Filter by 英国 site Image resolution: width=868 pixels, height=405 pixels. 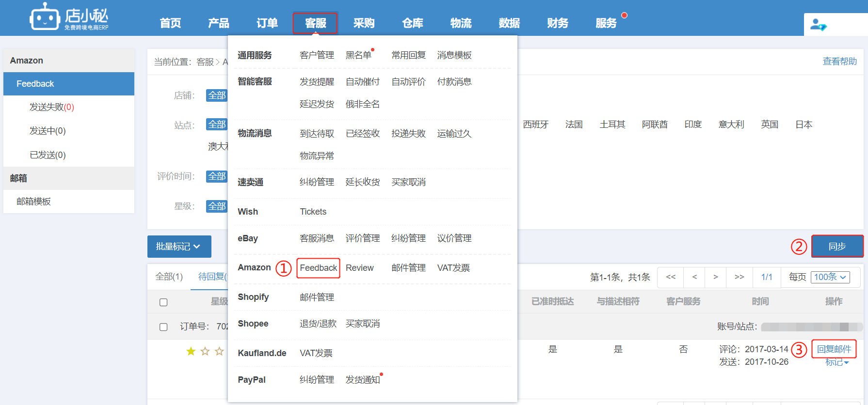[770, 125]
